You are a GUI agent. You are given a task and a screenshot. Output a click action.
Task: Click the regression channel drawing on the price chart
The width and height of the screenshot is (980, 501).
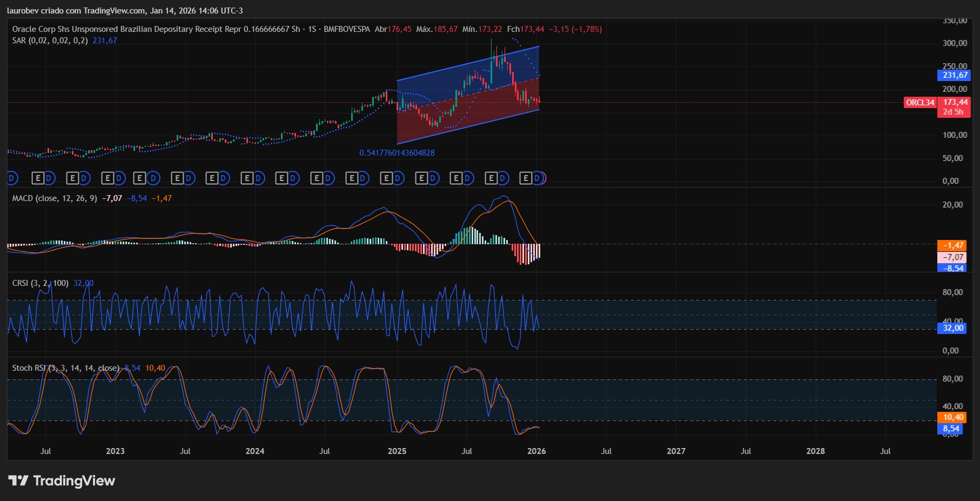click(x=468, y=96)
